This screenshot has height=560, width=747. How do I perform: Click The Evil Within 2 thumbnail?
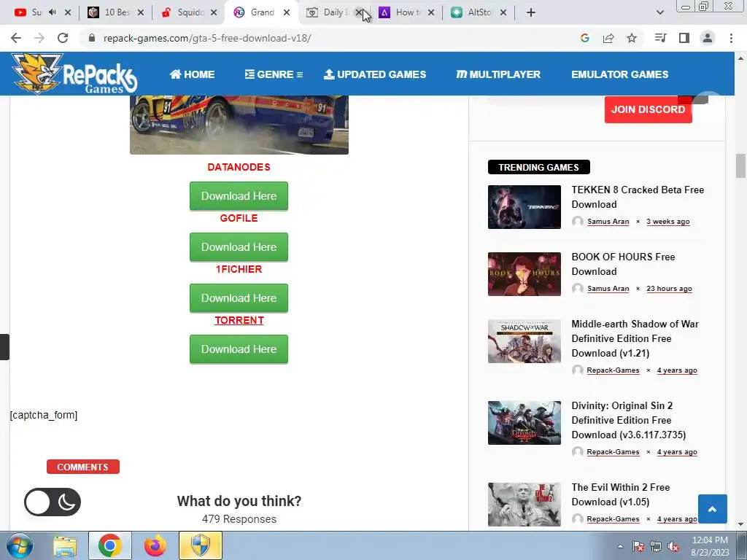[524, 505]
